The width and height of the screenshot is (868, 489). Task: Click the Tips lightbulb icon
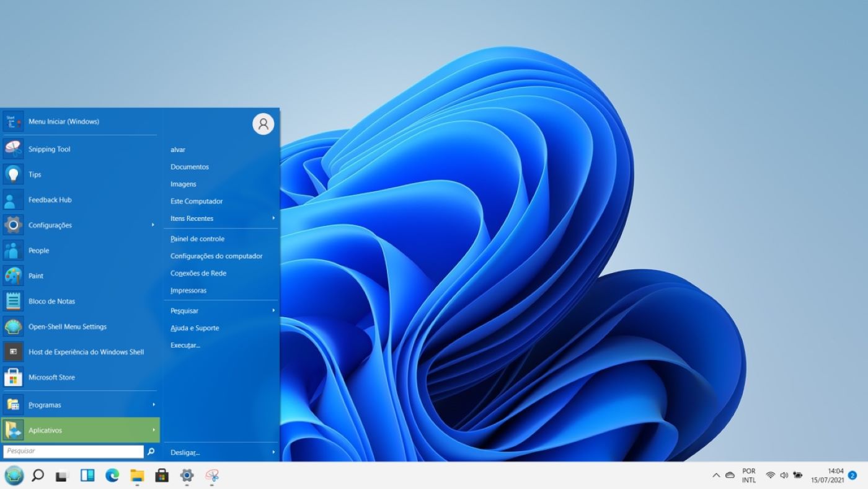(13, 174)
